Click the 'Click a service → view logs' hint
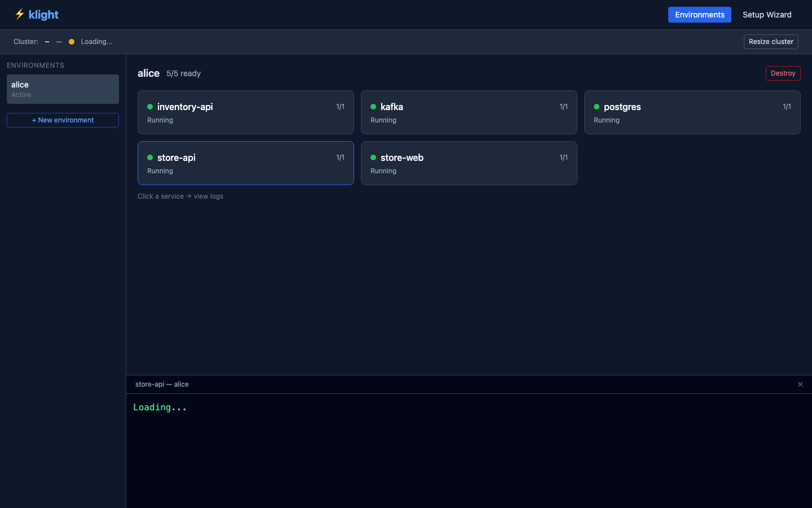The height and width of the screenshot is (508, 812). click(180, 196)
